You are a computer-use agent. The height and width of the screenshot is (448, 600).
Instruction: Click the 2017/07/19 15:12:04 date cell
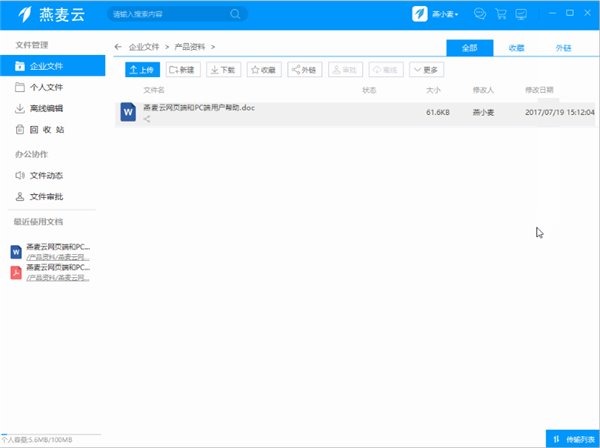click(560, 112)
